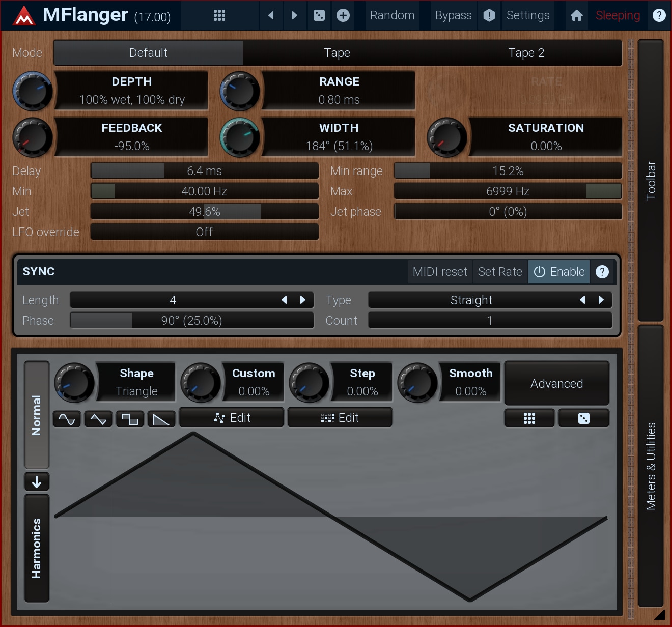This screenshot has height=627, width=672.
Task: Select the square wave shape icon
Action: click(x=129, y=419)
